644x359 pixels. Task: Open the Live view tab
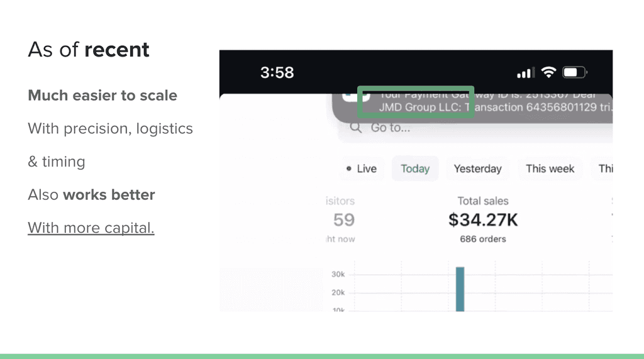[x=362, y=168]
